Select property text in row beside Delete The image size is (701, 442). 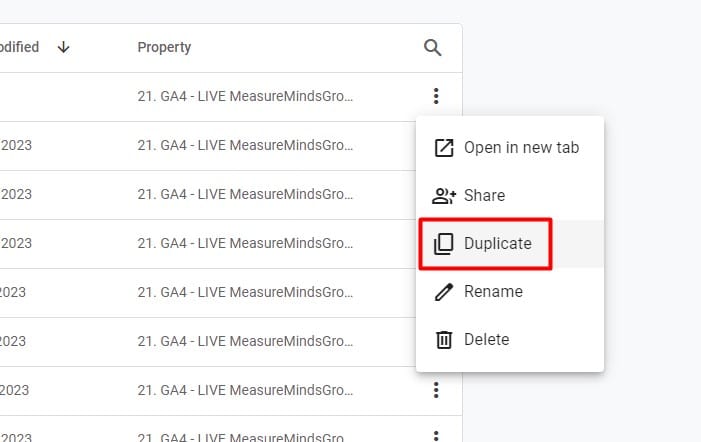tap(245, 341)
